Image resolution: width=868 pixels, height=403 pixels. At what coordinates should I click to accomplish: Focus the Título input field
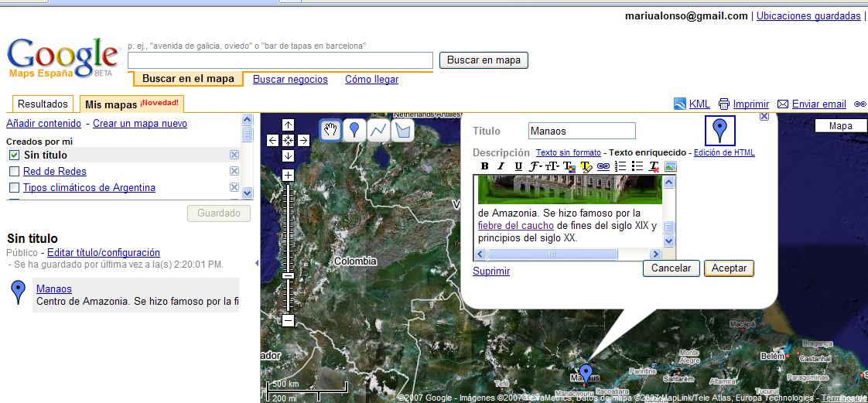click(582, 131)
